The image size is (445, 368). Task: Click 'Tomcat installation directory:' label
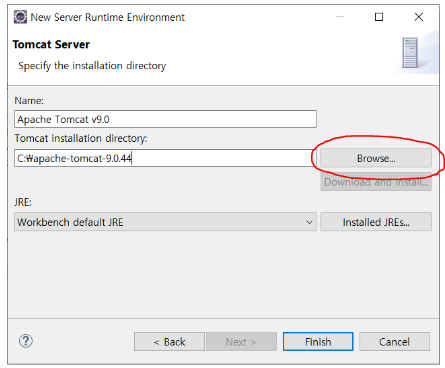[x=81, y=138]
